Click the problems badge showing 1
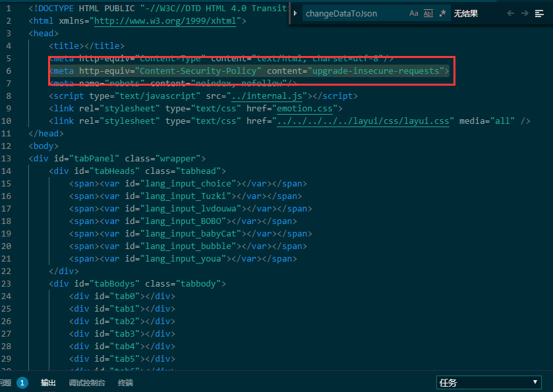 pos(22,383)
